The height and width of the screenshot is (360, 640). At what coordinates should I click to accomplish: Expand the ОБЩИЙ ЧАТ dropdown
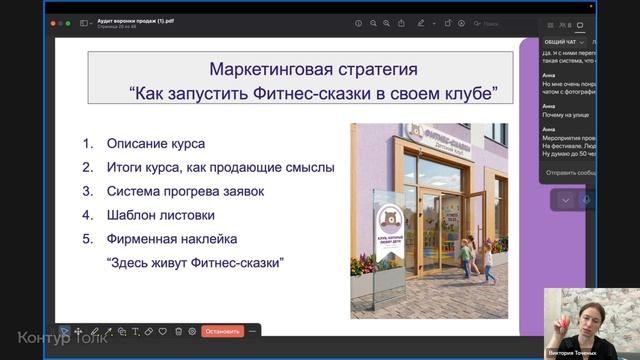564,42
